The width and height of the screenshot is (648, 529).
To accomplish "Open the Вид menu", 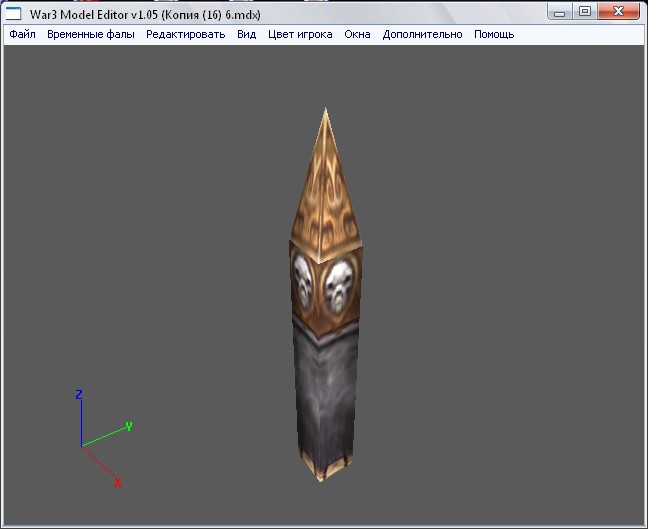I will (x=247, y=34).
